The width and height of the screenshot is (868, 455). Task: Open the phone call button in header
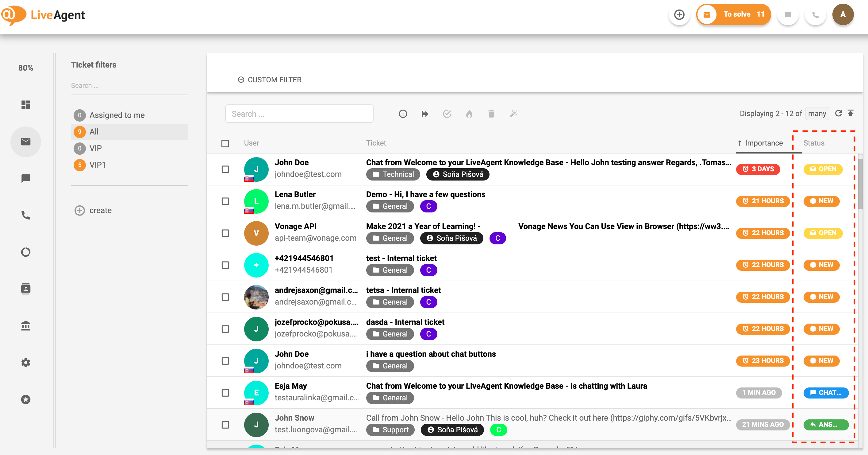(x=815, y=14)
